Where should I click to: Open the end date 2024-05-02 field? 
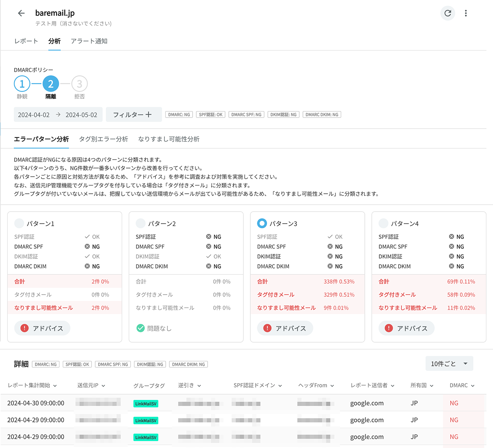pos(81,115)
